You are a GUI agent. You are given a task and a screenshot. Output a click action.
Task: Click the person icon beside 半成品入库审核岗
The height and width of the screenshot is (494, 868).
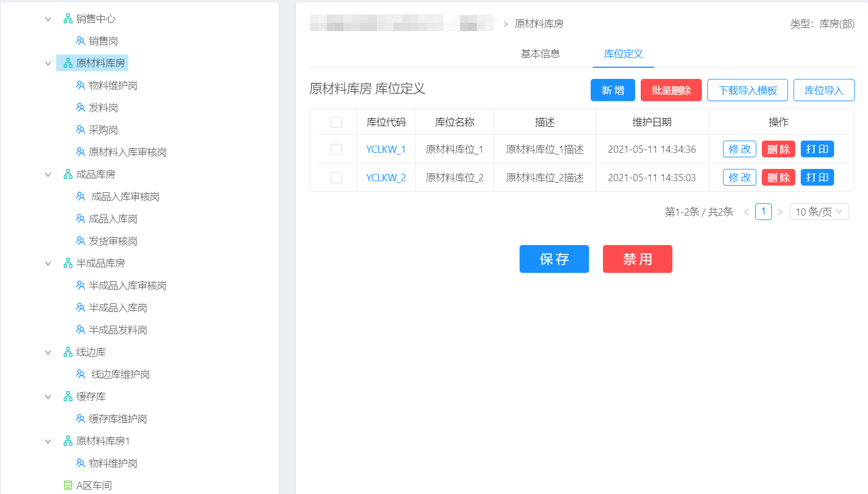(x=81, y=286)
